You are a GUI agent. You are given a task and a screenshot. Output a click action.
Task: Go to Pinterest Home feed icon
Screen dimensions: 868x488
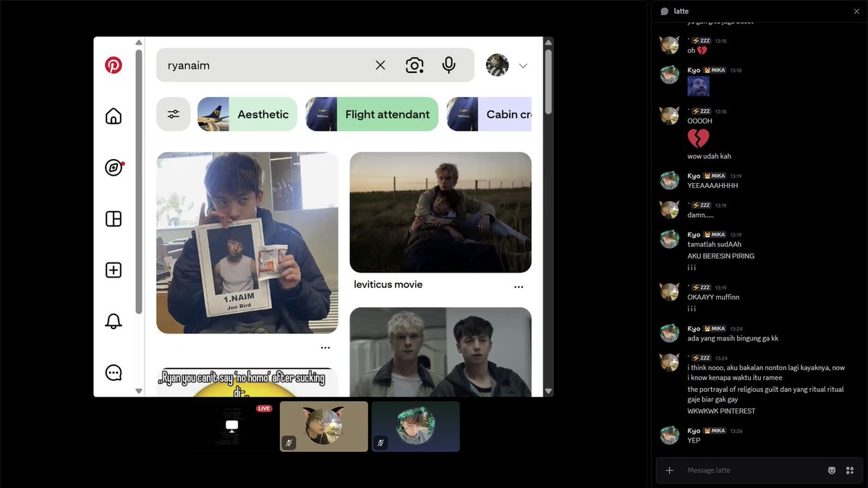(x=114, y=116)
